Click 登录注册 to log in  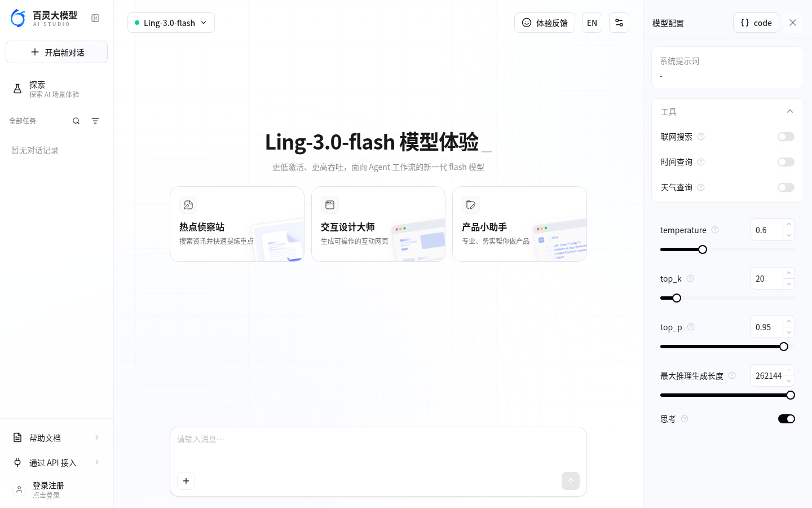[x=48, y=485]
